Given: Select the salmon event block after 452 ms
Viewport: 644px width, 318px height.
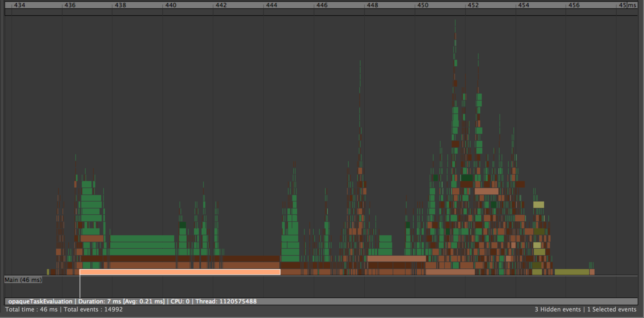Looking at the screenshot, I should [486, 191].
